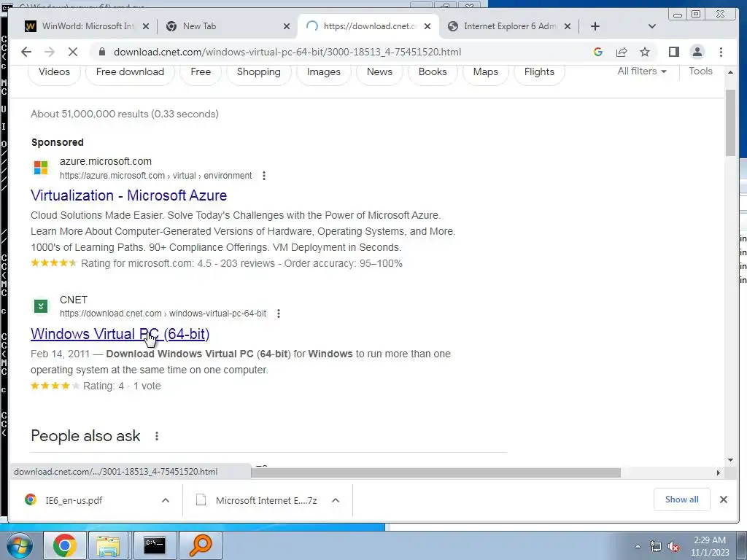The width and height of the screenshot is (747, 560).
Task: Select the Flights filter chip
Action: tap(539, 72)
